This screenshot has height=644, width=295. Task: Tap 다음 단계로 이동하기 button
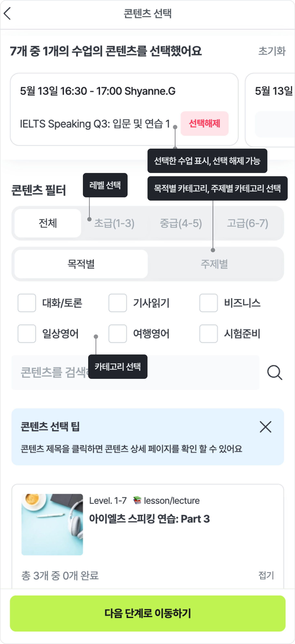coord(148,613)
